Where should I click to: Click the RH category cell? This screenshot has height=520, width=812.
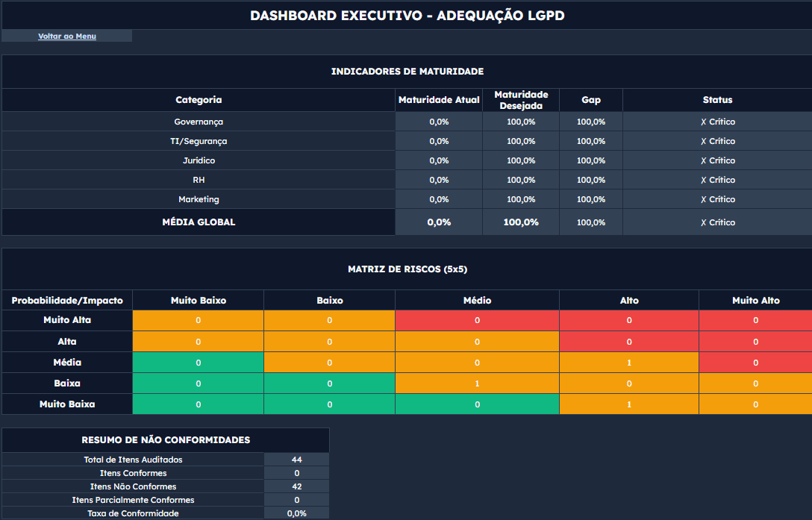[x=199, y=180]
